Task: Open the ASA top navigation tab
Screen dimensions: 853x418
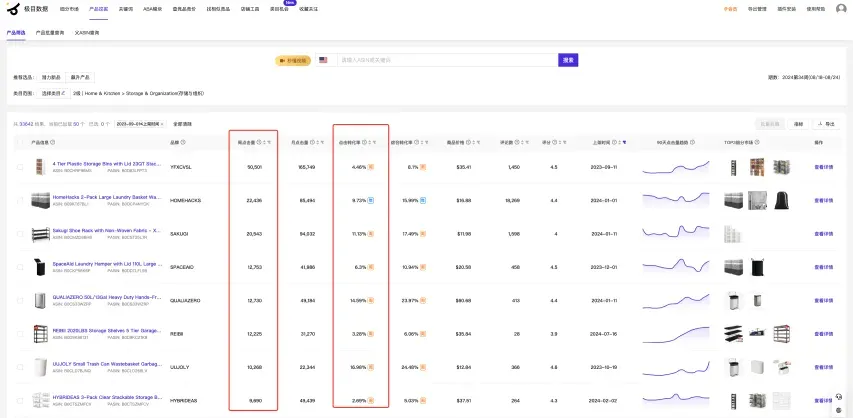Action: point(152,9)
